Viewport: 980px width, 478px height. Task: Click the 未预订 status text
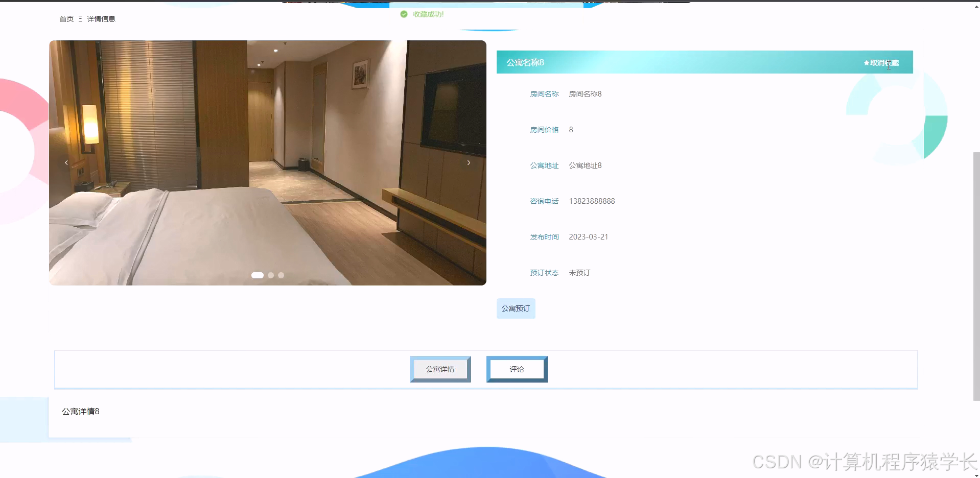click(579, 273)
